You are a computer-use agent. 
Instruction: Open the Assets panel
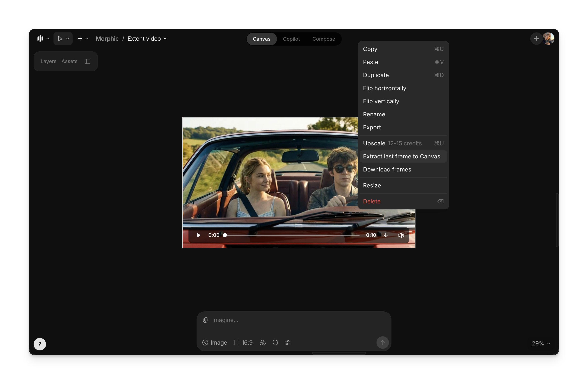[69, 61]
